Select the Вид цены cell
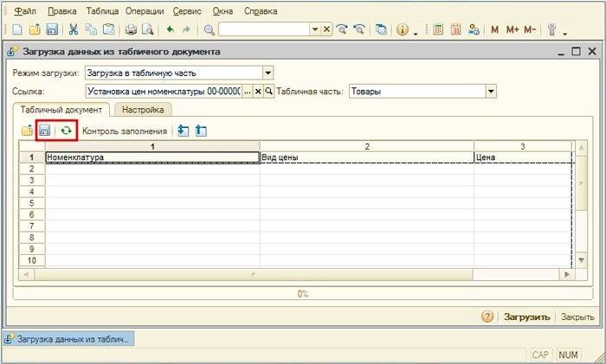 (367, 157)
